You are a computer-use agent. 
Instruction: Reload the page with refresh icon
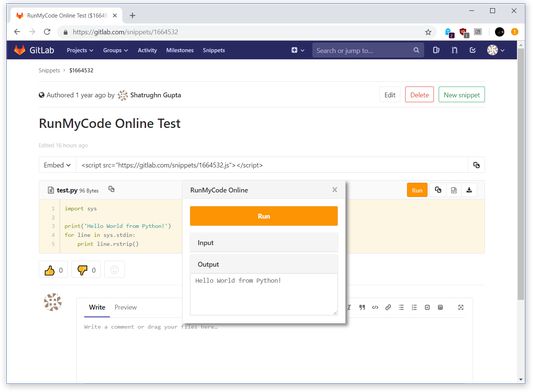click(x=47, y=32)
